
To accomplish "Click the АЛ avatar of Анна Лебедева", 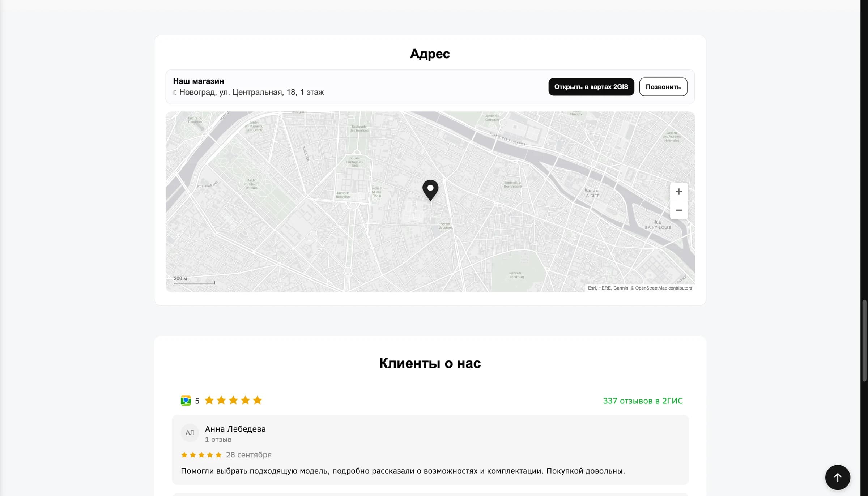I will coord(190,433).
